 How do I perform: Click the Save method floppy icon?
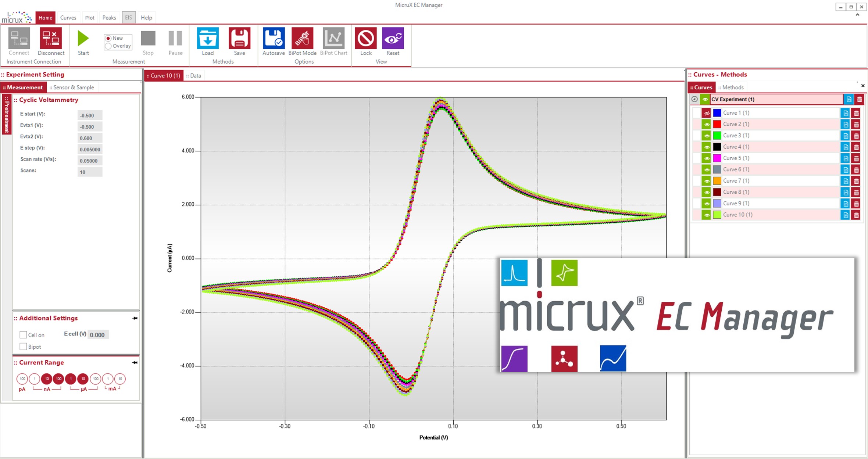click(239, 38)
